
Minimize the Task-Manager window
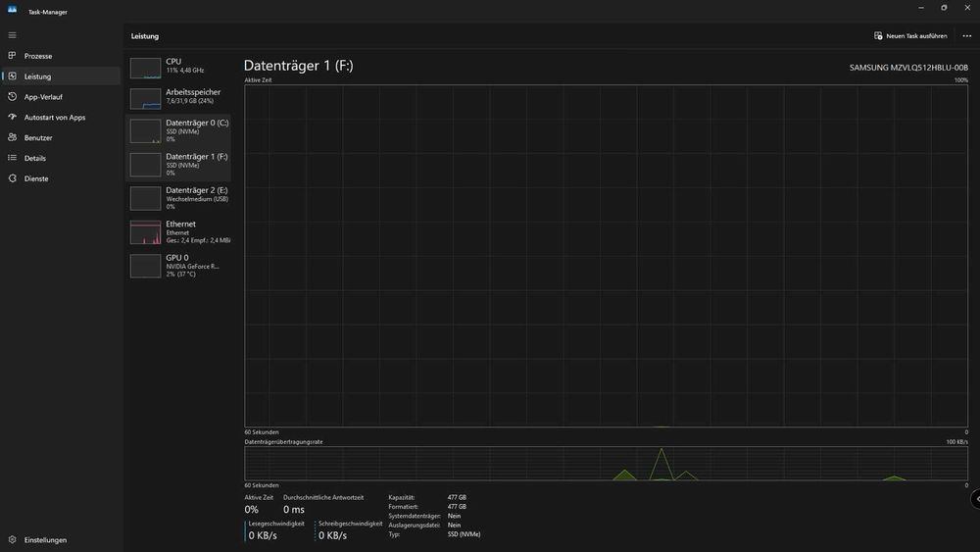[920, 8]
